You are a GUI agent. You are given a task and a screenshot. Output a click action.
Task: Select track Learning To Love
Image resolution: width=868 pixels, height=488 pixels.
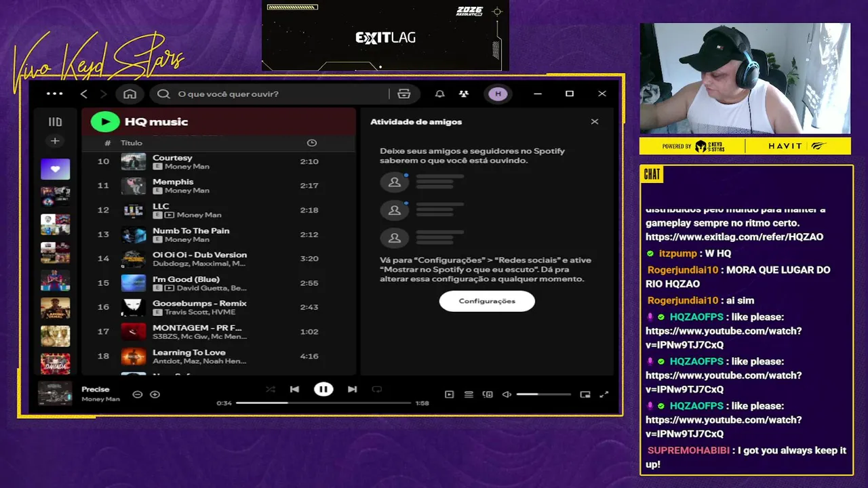click(189, 352)
